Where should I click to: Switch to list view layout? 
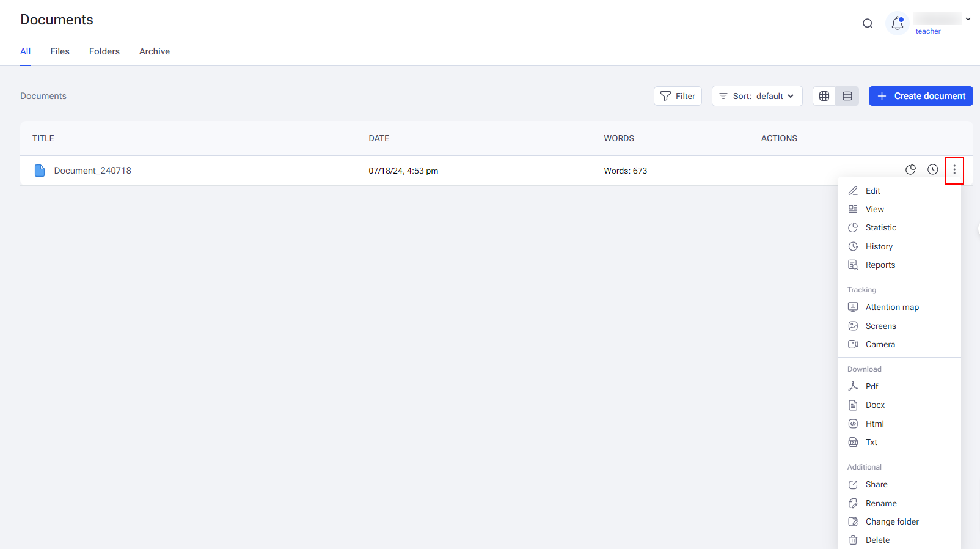(847, 96)
